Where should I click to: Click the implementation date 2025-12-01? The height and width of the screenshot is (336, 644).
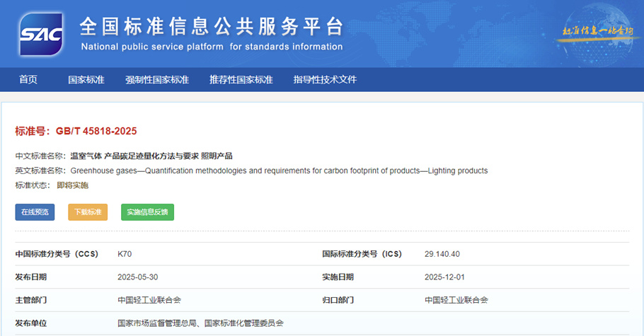coord(444,277)
